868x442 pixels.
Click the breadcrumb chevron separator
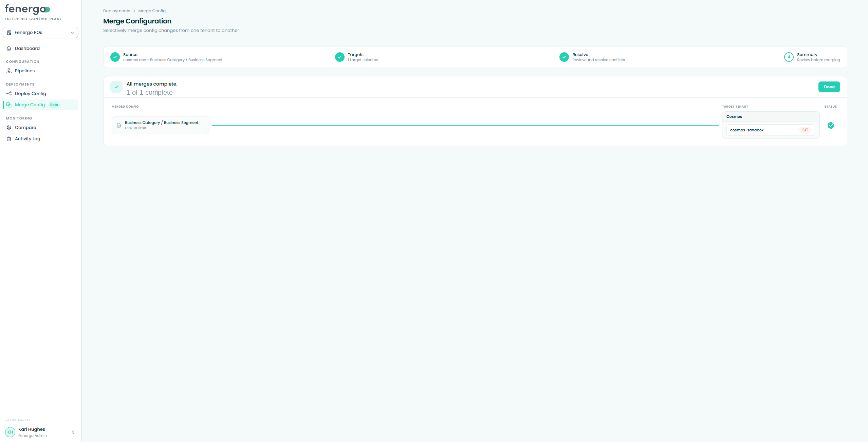click(x=134, y=11)
